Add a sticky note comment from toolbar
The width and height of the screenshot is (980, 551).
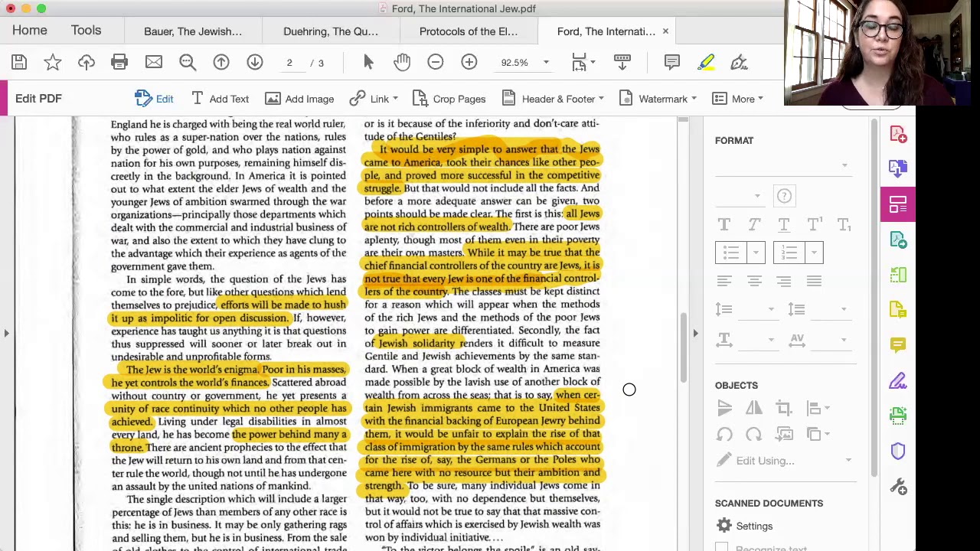point(672,63)
